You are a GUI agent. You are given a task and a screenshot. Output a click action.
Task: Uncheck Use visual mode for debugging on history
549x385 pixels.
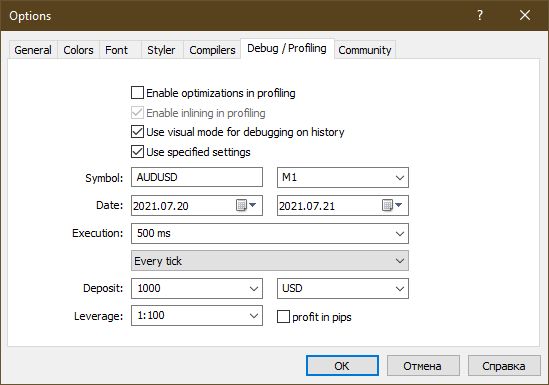(137, 132)
